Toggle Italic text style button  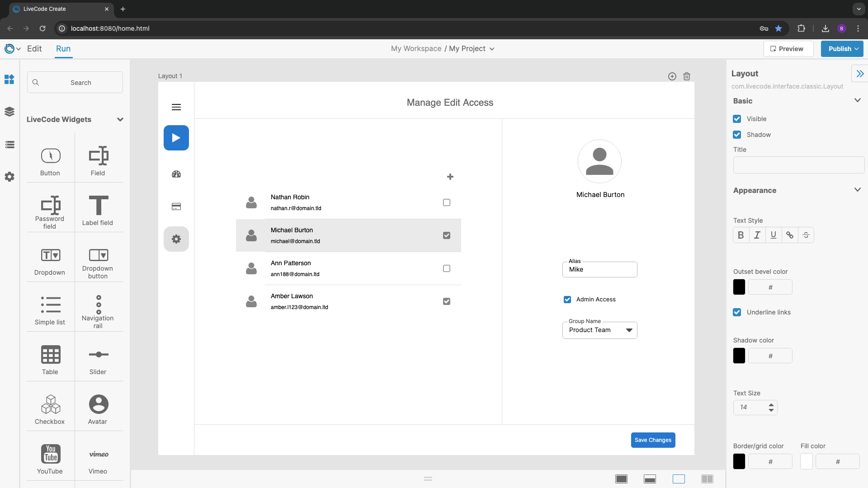(x=757, y=235)
